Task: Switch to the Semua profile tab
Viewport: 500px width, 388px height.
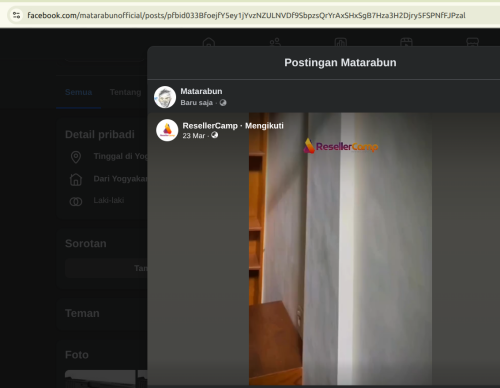Action: click(x=79, y=92)
